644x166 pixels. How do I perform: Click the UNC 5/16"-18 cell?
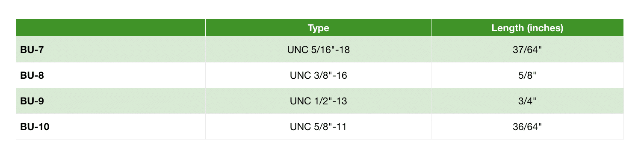pyautogui.click(x=318, y=50)
